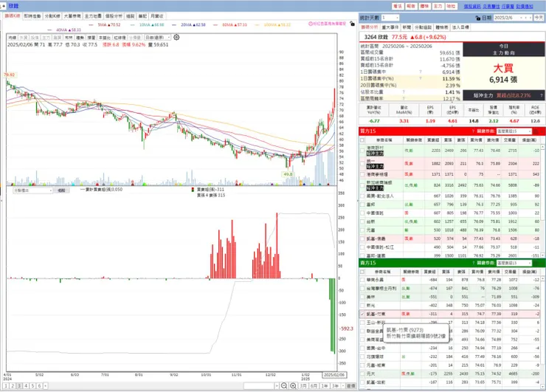546x392 pixels.
Task: Click the 買賣超 column header in 買方15
Action: 433,140
